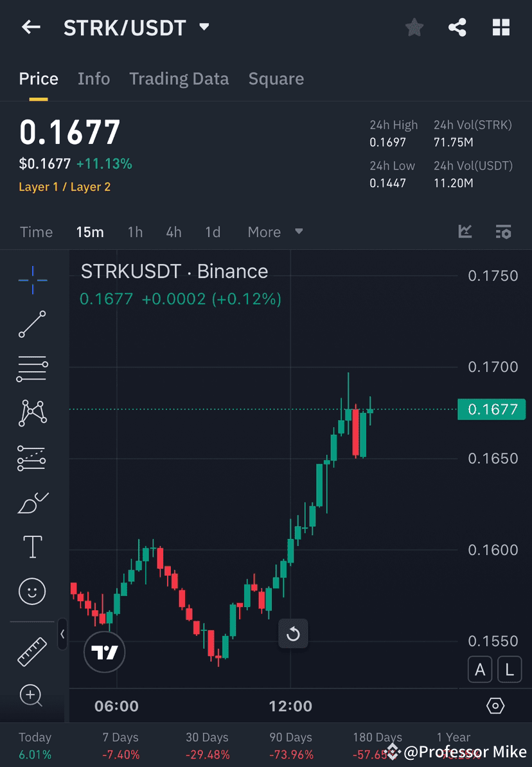The width and height of the screenshot is (532, 767).
Task: Tap the 24h High value 0.1697
Action: tap(387, 143)
